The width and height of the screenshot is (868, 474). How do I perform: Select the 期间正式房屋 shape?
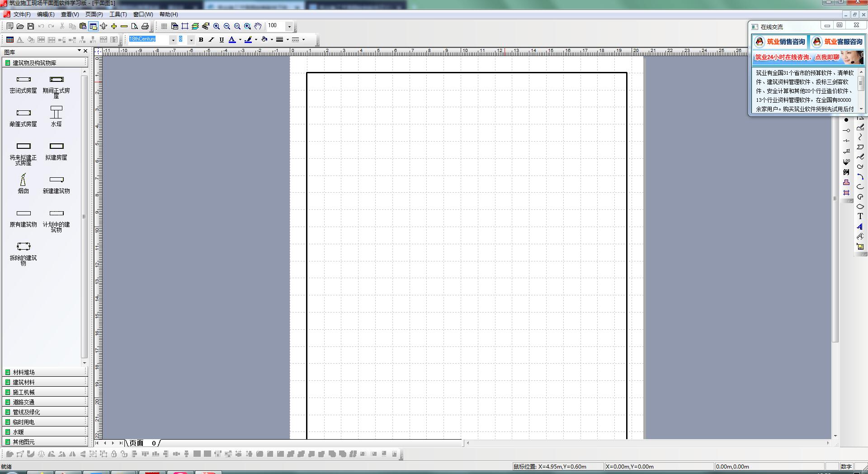[x=57, y=87]
